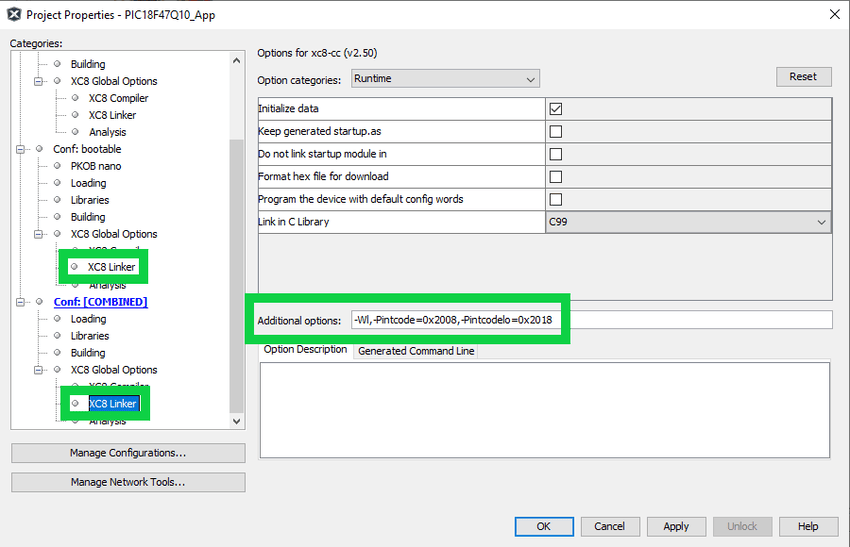The height and width of the screenshot is (547, 850).
Task: Click the Categories tree scroll down arrow
Action: (x=237, y=422)
